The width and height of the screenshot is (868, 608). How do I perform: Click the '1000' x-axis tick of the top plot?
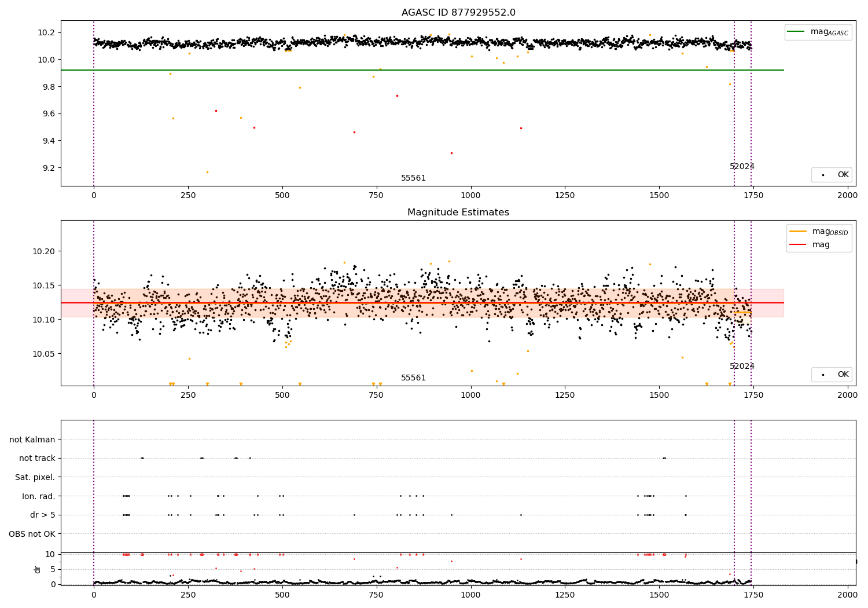coord(470,195)
